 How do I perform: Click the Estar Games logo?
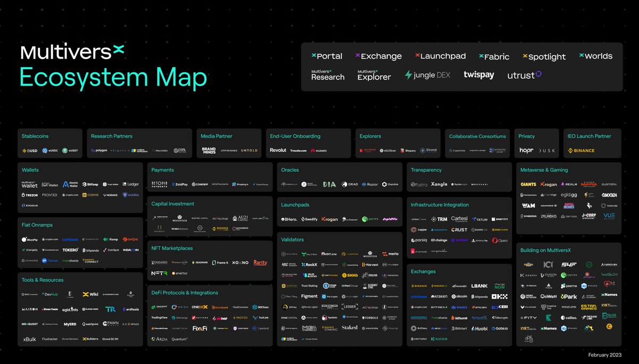tap(589, 307)
